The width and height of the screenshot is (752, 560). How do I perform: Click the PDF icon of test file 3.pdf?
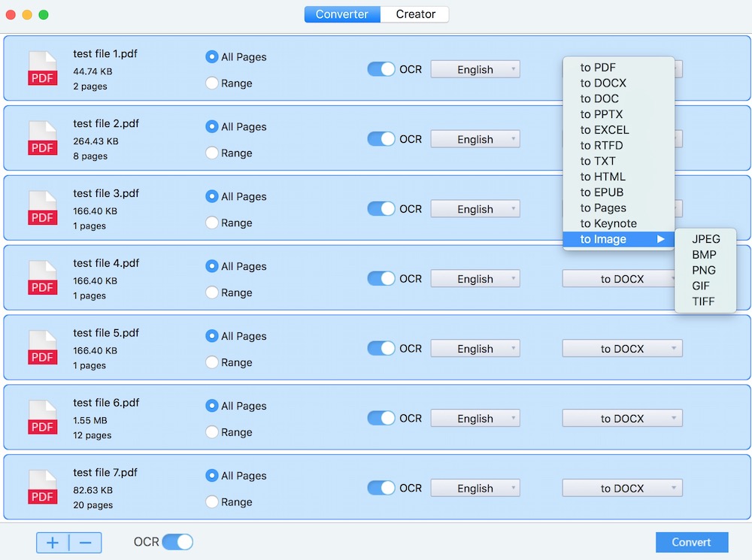42,208
